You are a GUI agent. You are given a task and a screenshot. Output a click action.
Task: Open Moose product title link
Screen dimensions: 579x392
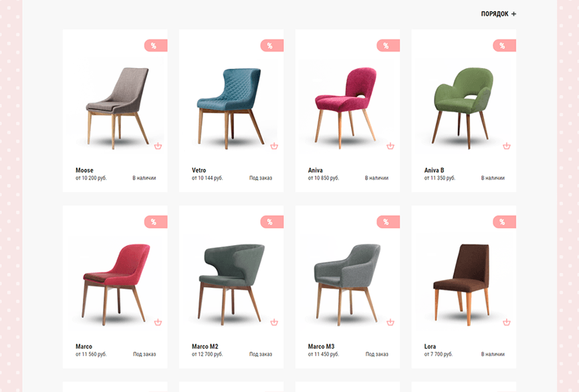(x=84, y=170)
